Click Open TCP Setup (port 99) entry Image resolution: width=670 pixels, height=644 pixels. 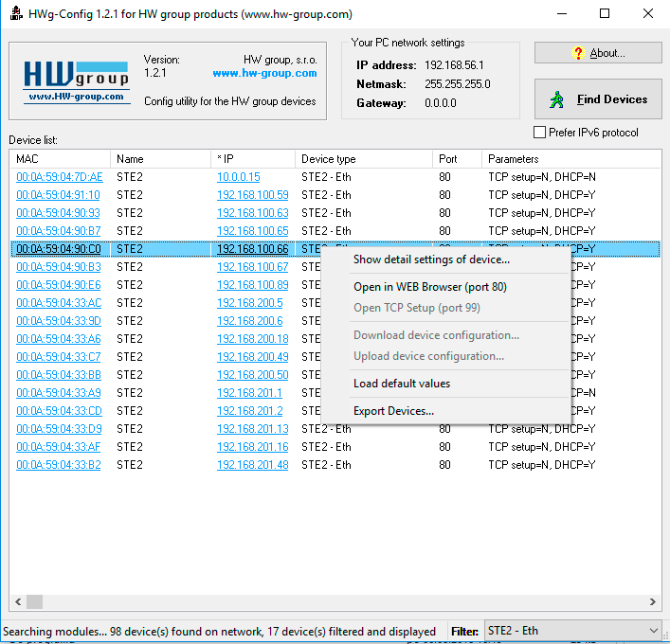tap(417, 308)
